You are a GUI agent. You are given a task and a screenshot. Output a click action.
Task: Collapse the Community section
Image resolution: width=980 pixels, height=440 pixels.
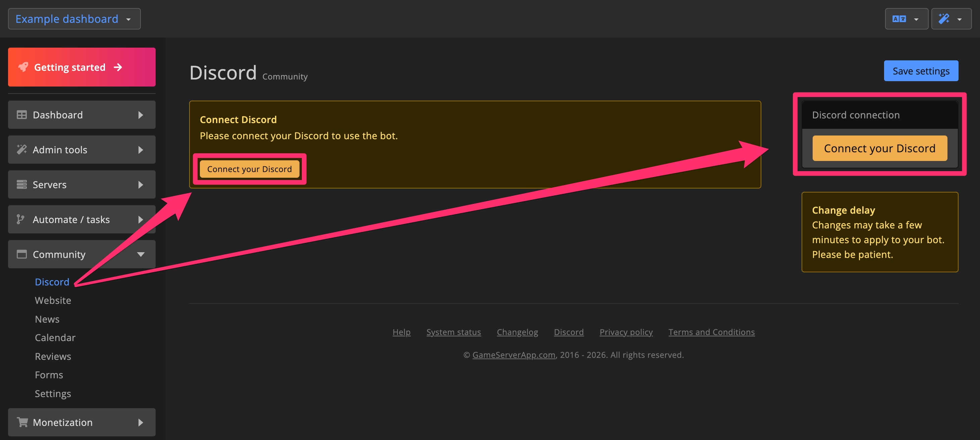click(141, 254)
